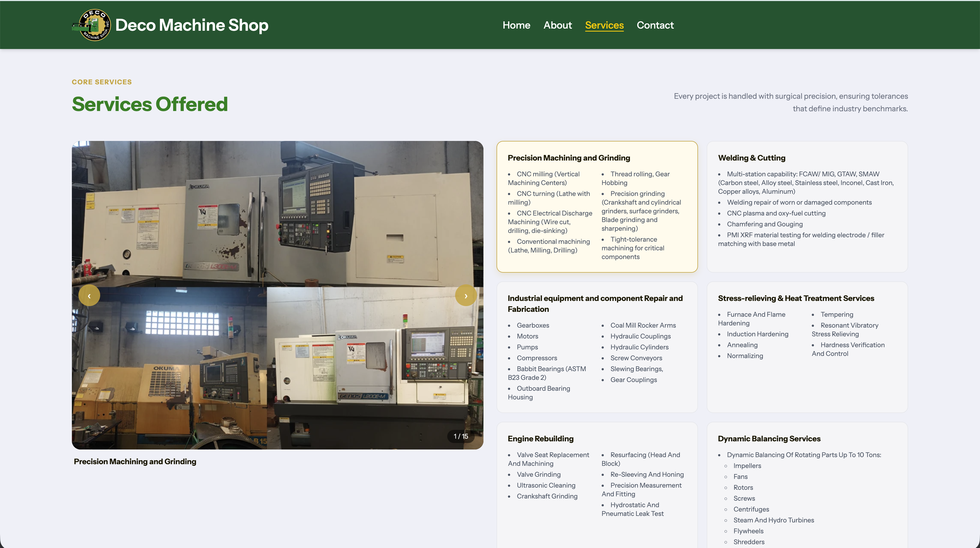The image size is (980, 548).
Task: Click 'Shredders' sub-item
Action: point(749,542)
